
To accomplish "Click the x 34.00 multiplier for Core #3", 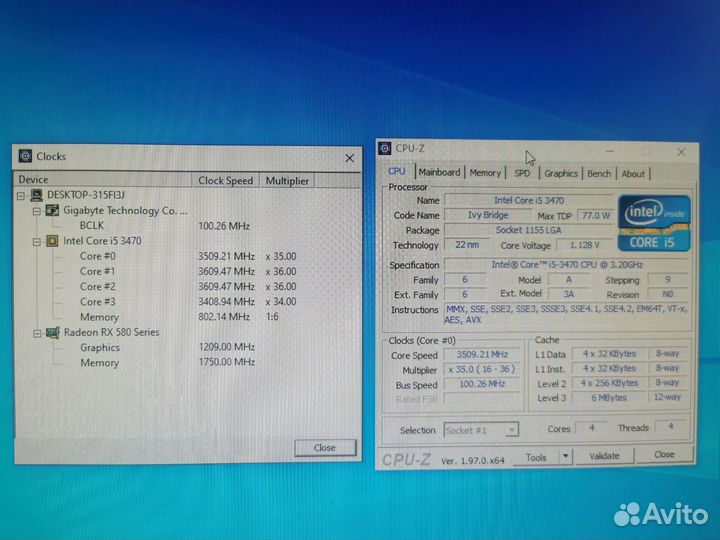I will [x=281, y=302].
